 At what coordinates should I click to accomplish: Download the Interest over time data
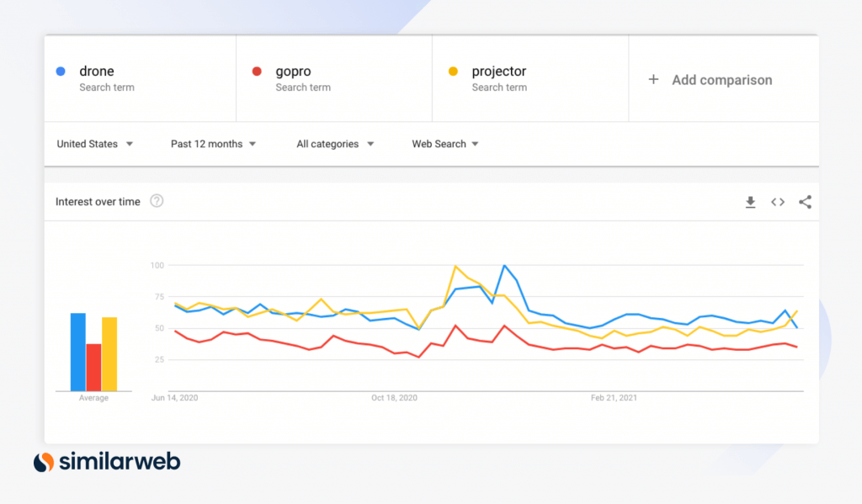[x=750, y=202]
